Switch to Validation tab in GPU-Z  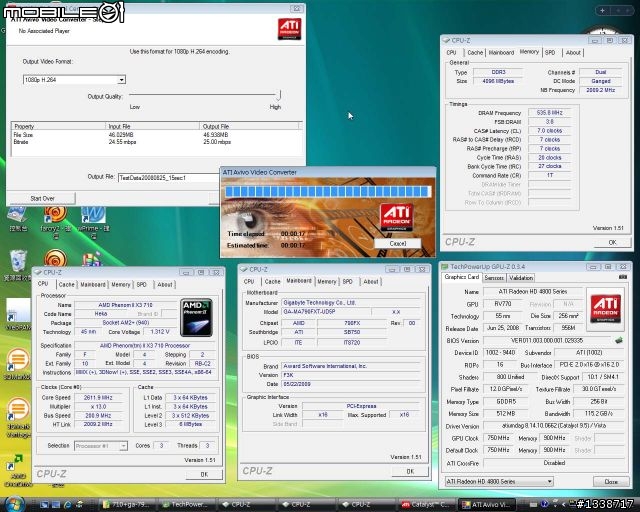click(521, 278)
